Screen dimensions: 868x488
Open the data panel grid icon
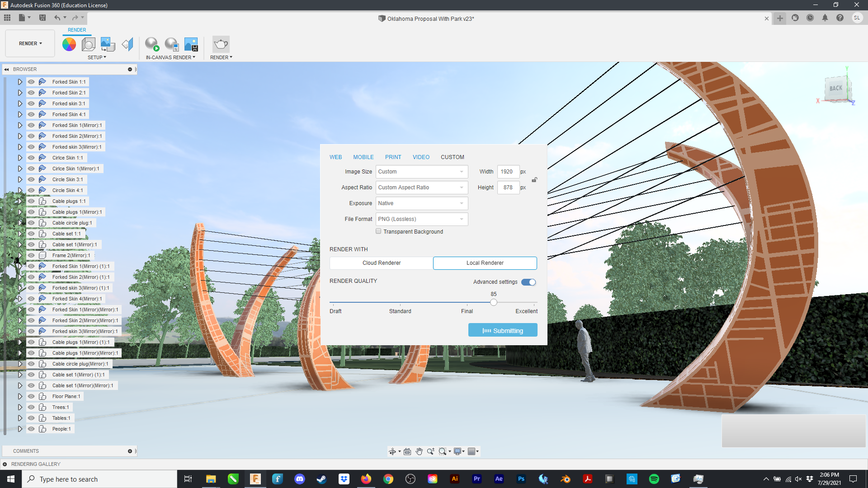click(x=7, y=18)
